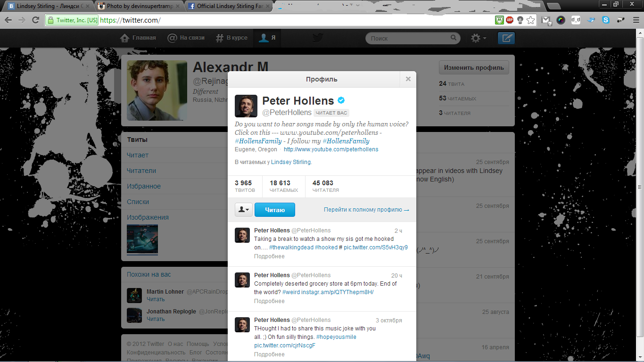Screen dimensions: 644x362
Task: Click the browser back arrow
Action: point(8,20)
